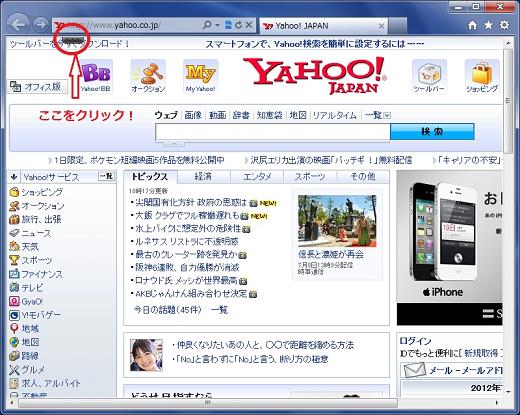Open スポーツ in the services list
This screenshot has width=520, height=415.
tap(37, 260)
